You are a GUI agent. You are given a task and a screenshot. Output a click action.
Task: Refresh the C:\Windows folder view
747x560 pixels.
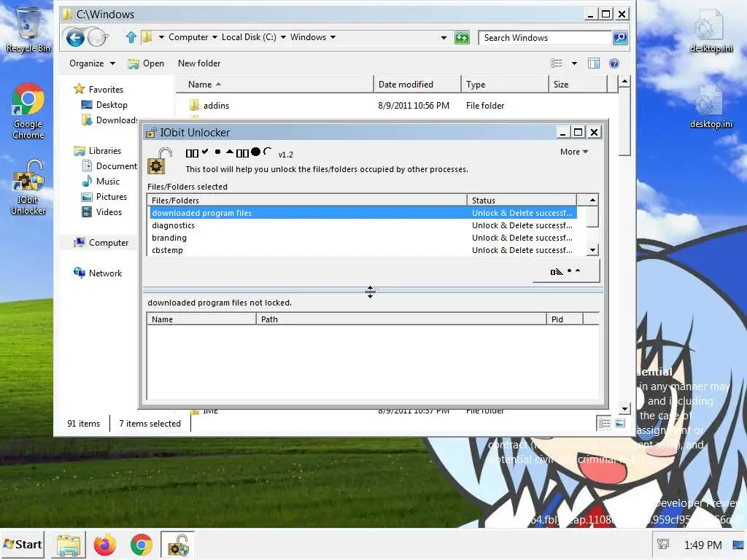pyautogui.click(x=462, y=38)
